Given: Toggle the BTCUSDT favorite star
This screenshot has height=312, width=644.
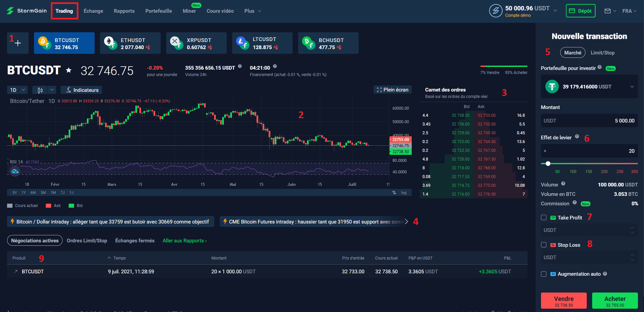Looking at the screenshot, I should (69, 70).
